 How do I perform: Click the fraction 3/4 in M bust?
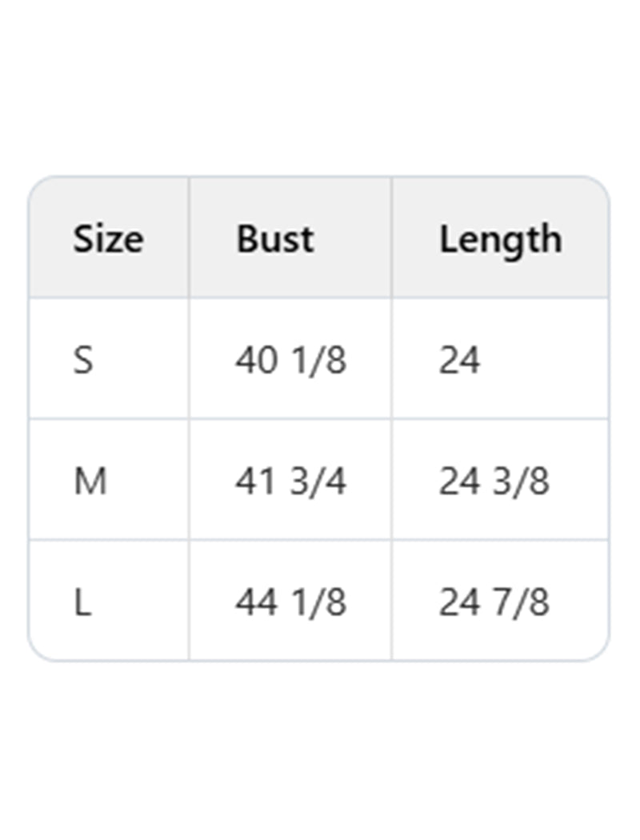pyautogui.click(x=318, y=482)
